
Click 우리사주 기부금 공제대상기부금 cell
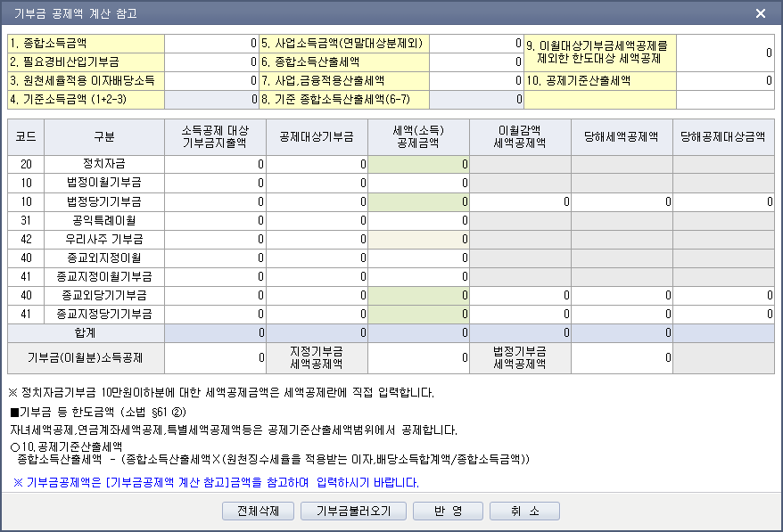click(317, 239)
